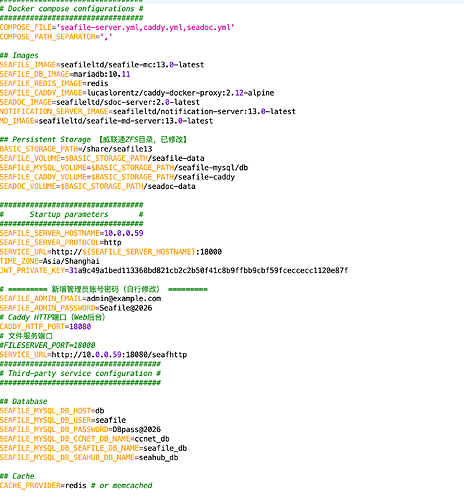The height and width of the screenshot is (500, 464).
Task: Click the SERVICE_URL line ending in :18000
Action: point(111,252)
